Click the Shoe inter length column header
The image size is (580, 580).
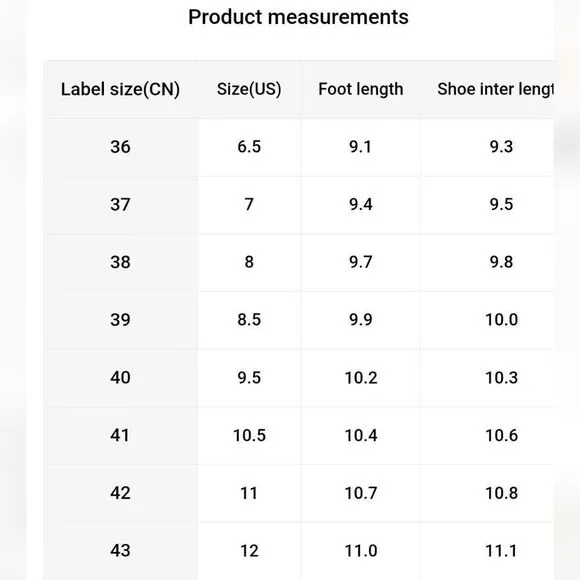tap(495, 89)
